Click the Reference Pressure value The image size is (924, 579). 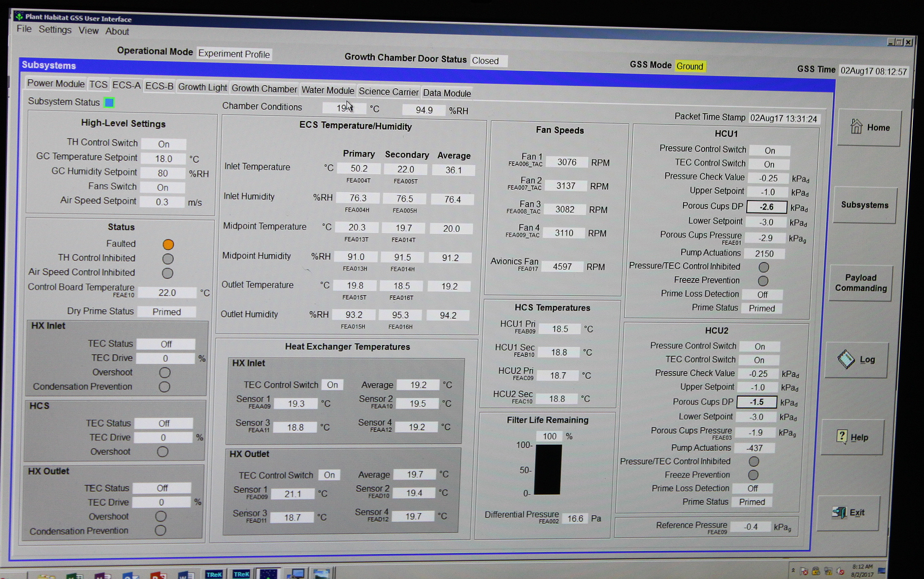pos(750,527)
